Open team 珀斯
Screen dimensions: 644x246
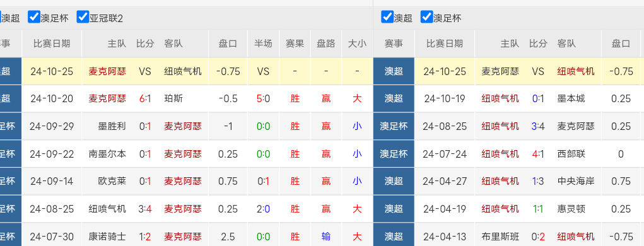click(x=173, y=98)
